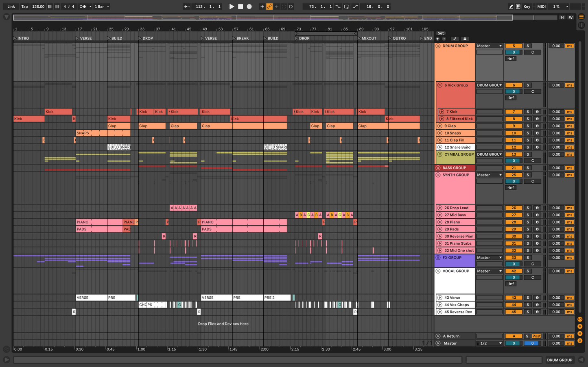
Task: Enable the Draw Mode pencil
Action: tap(511, 7)
